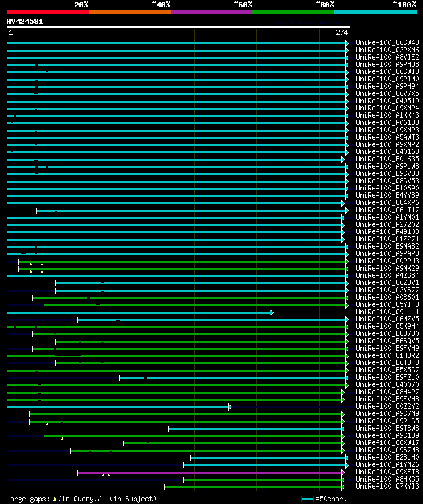
Task: Click the UniRef100_C6JT17 label
Action: tap(387, 210)
